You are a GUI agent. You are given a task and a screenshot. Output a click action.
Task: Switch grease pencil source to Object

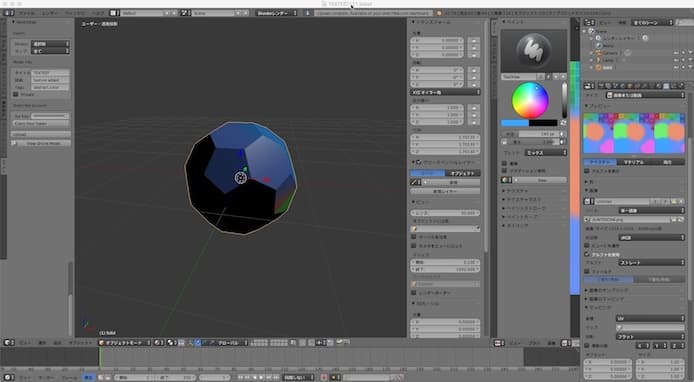463,173
